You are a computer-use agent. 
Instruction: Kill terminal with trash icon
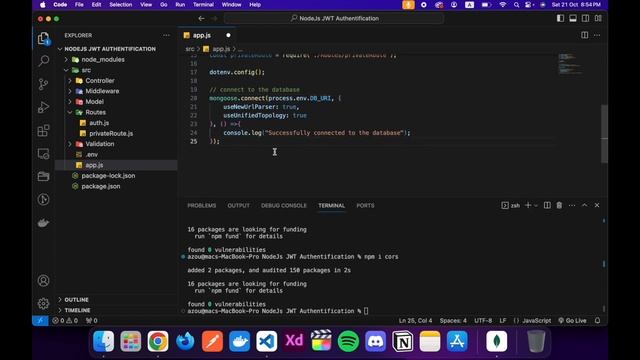[x=559, y=205]
